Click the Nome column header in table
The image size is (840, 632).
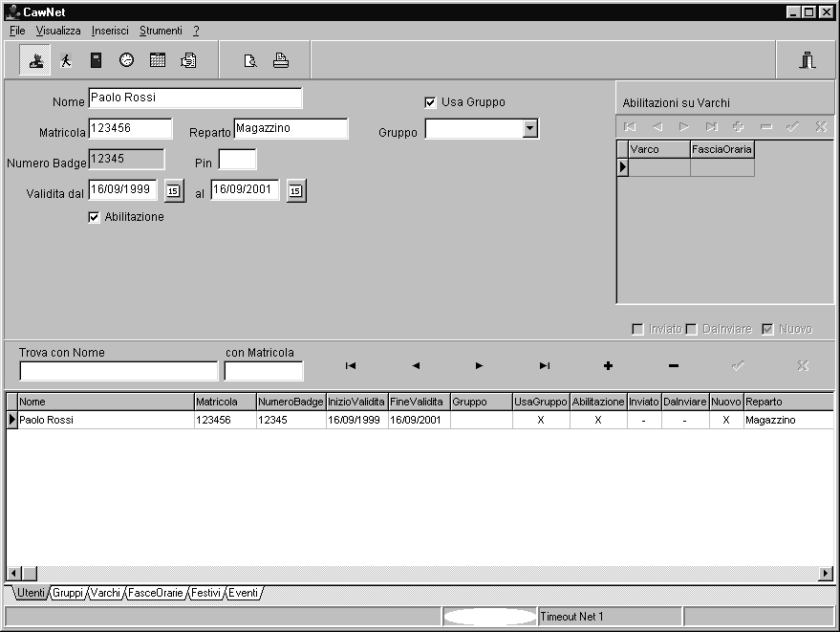106,402
